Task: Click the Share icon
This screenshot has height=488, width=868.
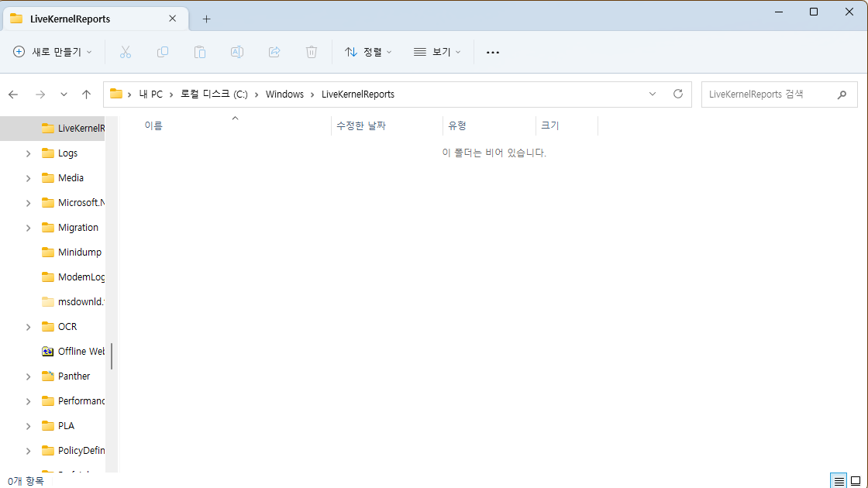Action: point(274,52)
